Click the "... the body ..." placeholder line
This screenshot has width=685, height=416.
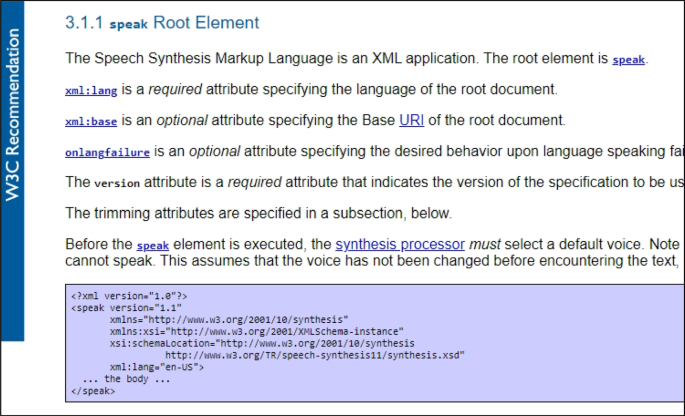click(126, 378)
